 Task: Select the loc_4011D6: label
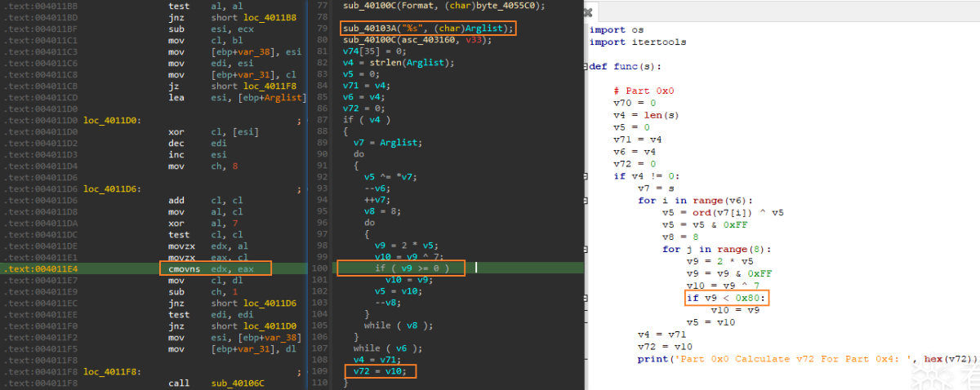tap(113, 188)
